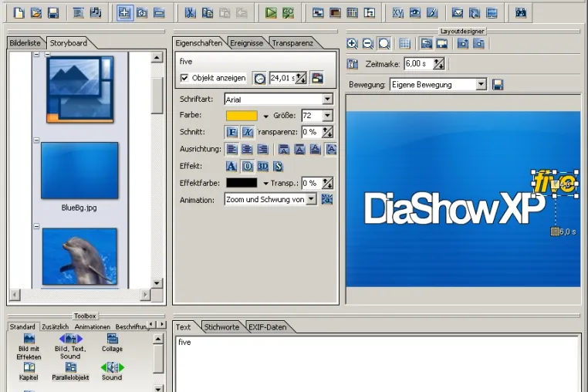Click the envelope email icon in toolbar
This screenshot has width=588, height=392.
pos(457,13)
